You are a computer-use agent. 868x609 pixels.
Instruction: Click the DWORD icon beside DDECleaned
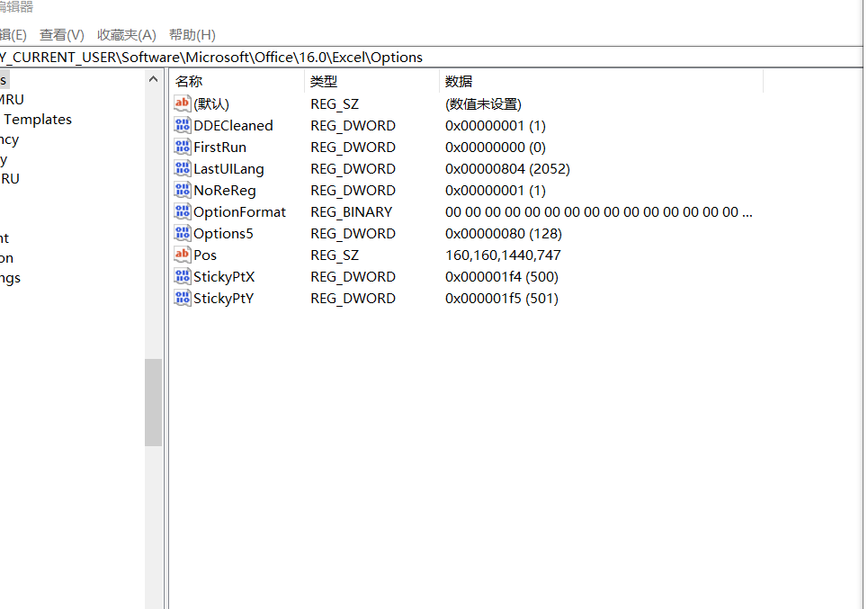(182, 124)
